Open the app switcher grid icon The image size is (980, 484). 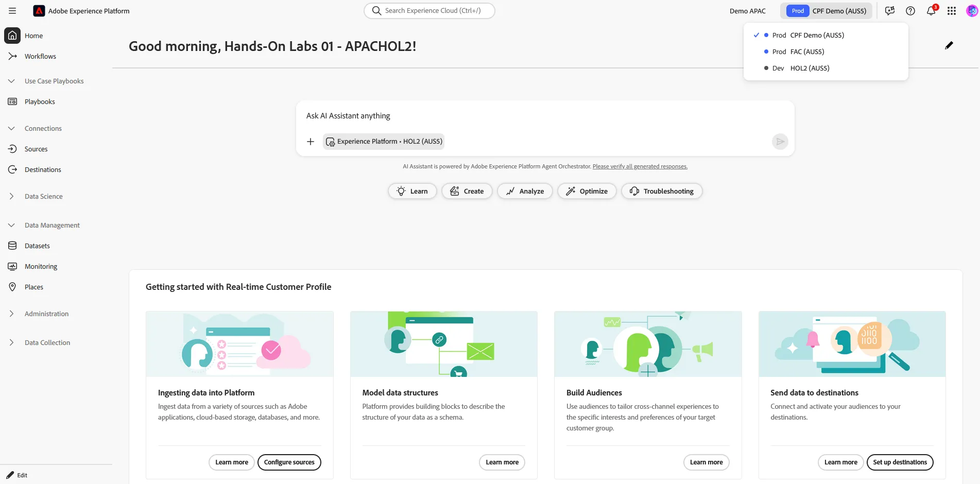[x=952, y=11]
